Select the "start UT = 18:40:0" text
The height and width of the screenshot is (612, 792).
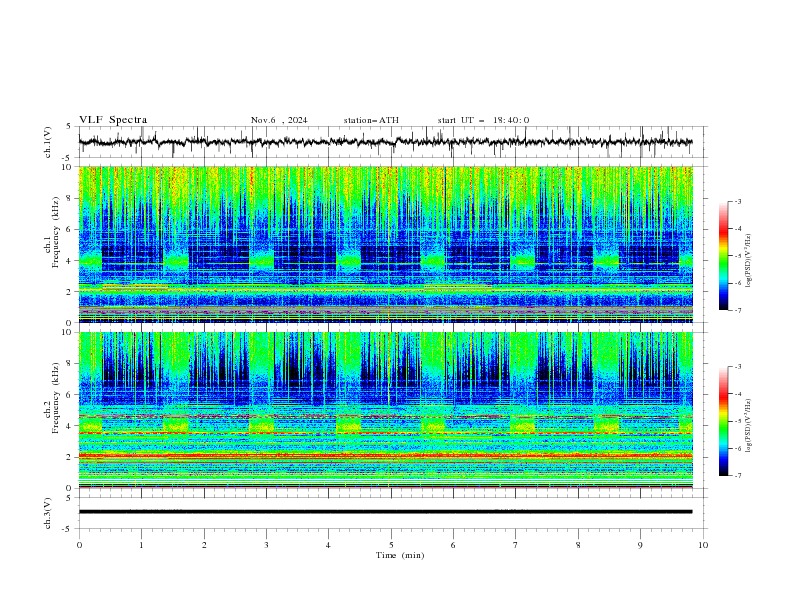point(483,120)
